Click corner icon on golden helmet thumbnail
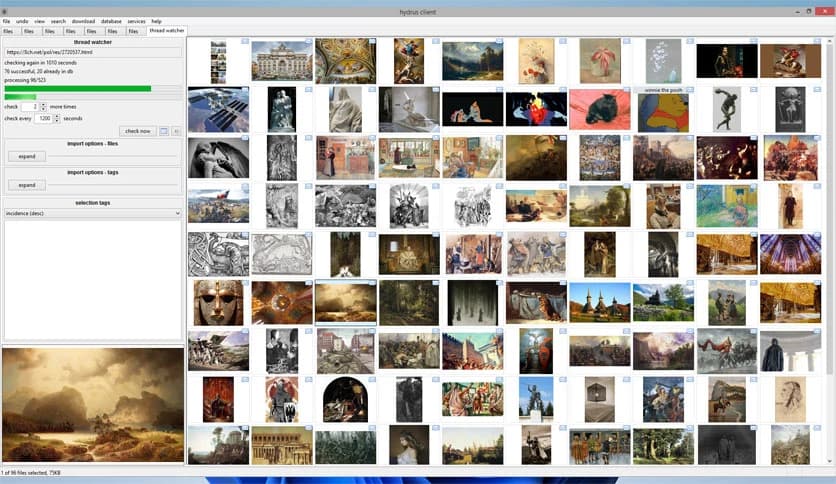The width and height of the screenshot is (836, 484). tap(245, 283)
